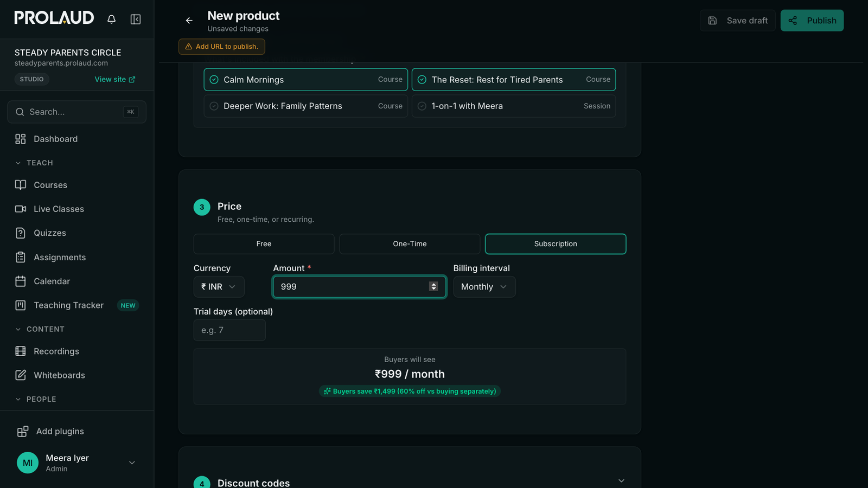Collapse the TEACH sidebar group

point(18,163)
